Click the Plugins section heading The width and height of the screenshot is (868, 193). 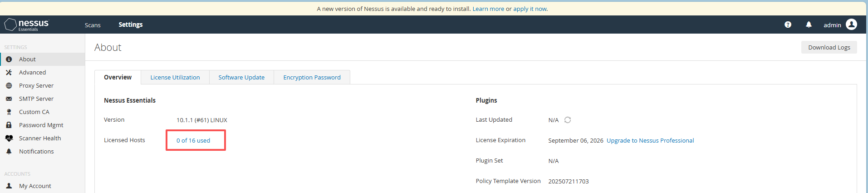click(486, 100)
